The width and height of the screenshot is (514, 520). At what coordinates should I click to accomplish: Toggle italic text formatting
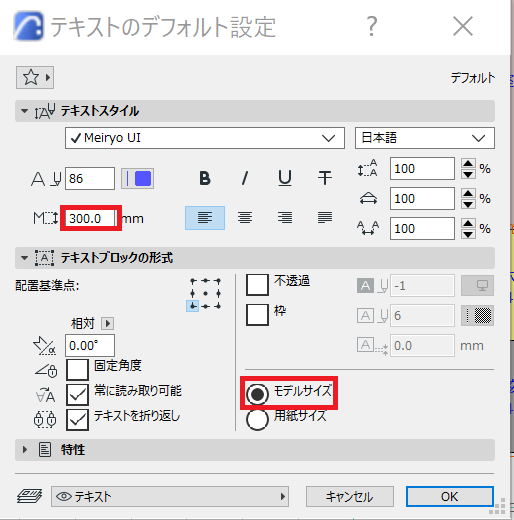(x=245, y=178)
